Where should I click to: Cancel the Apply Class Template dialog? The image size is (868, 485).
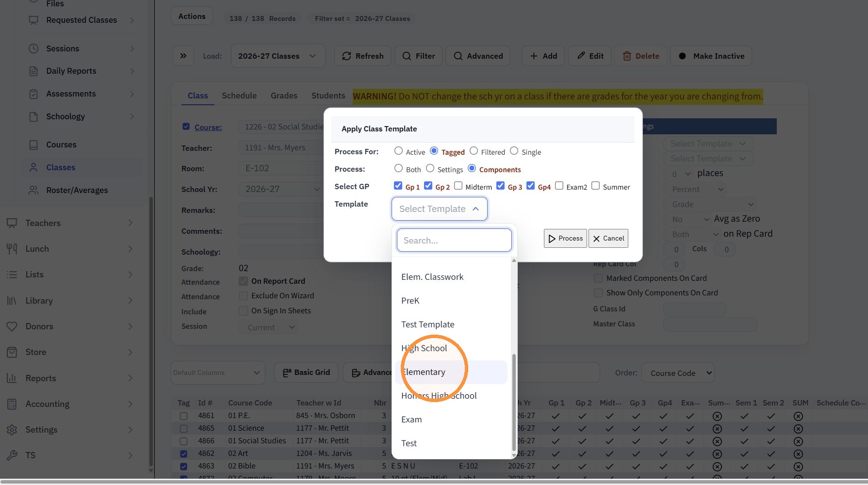608,238
